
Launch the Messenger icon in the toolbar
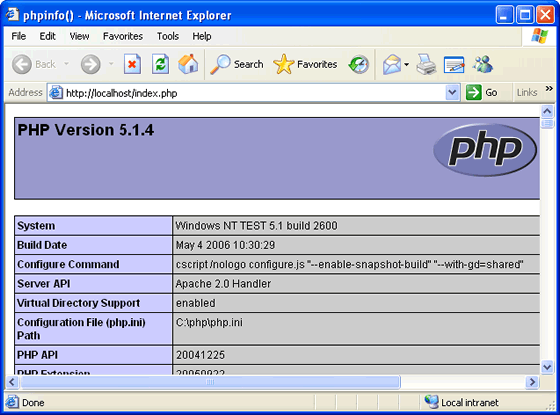482,65
